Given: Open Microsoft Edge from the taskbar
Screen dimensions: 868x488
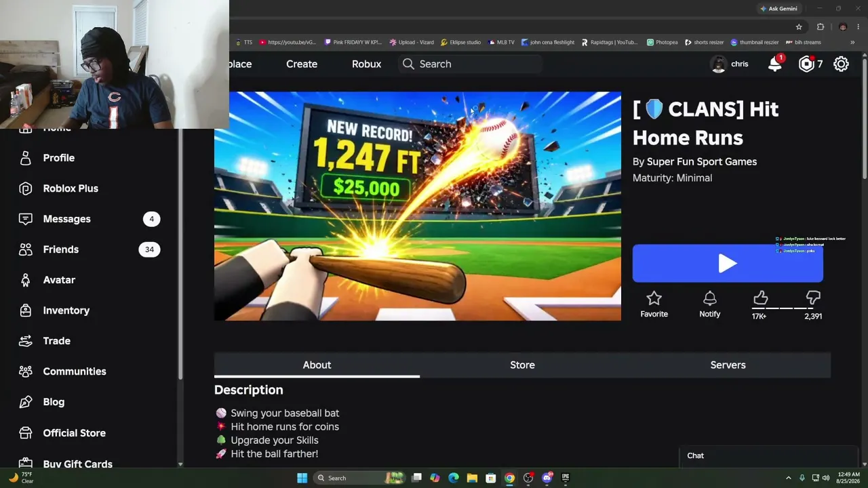Looking at the screenshot, I should (x=454, y=478).
